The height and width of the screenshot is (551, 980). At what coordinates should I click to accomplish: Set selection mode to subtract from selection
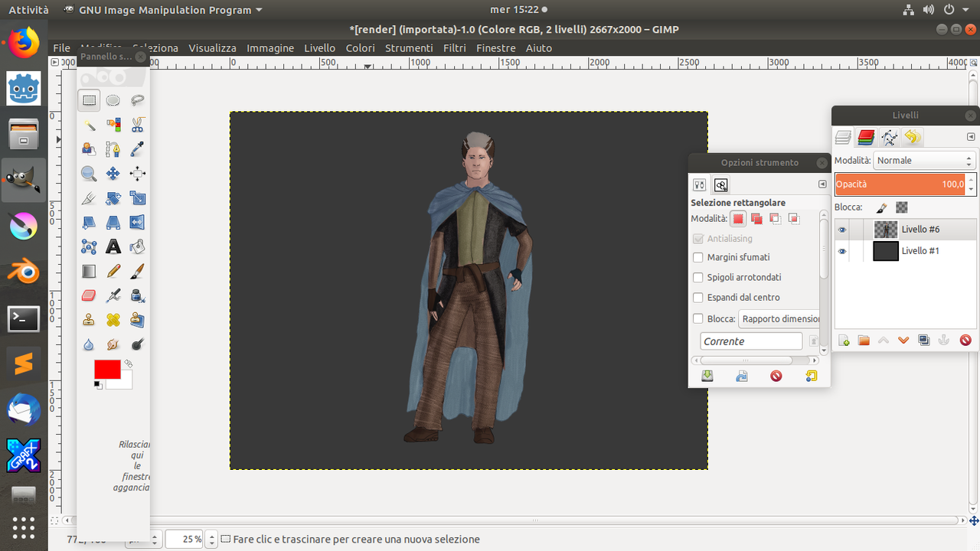point(775,219)
